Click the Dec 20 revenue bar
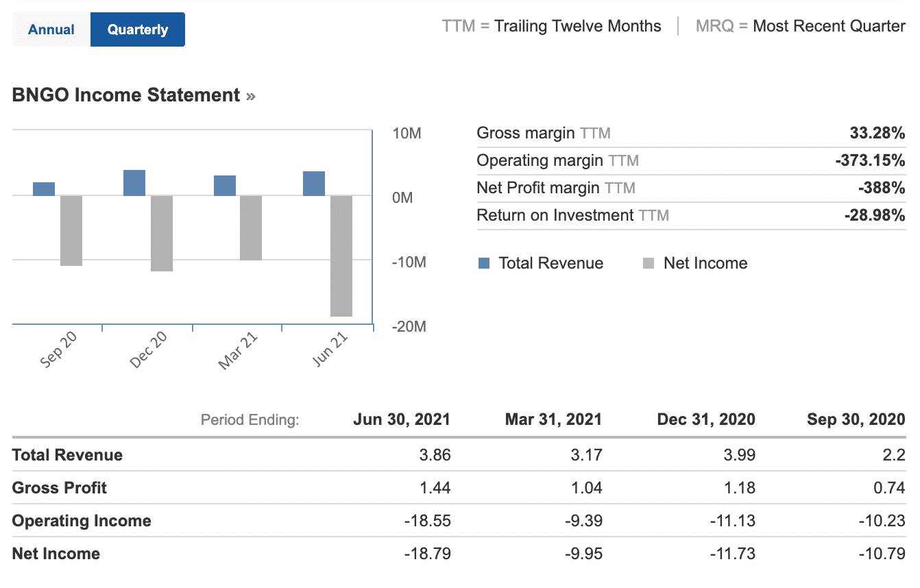Screen dimensions: 920x588 [134, 183]
